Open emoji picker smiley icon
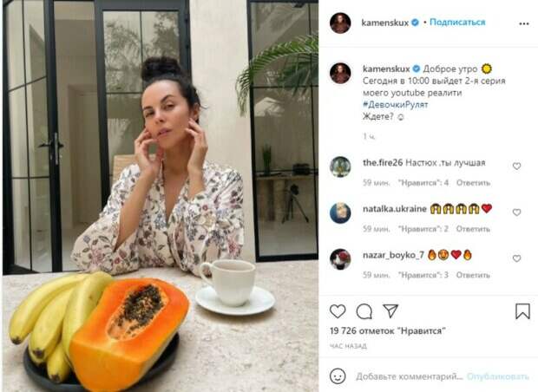 click(338, 376)
